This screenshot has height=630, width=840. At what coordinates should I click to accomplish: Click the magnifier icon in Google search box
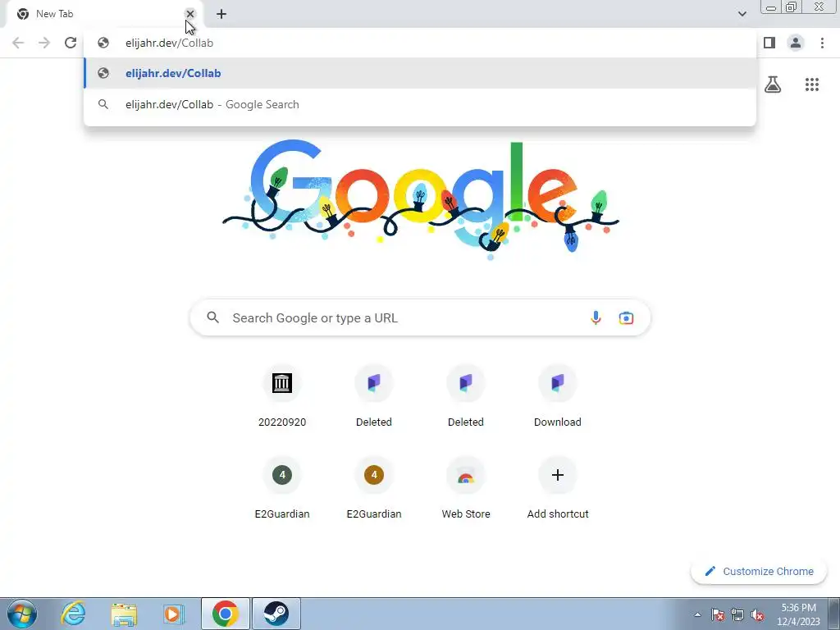212,317
